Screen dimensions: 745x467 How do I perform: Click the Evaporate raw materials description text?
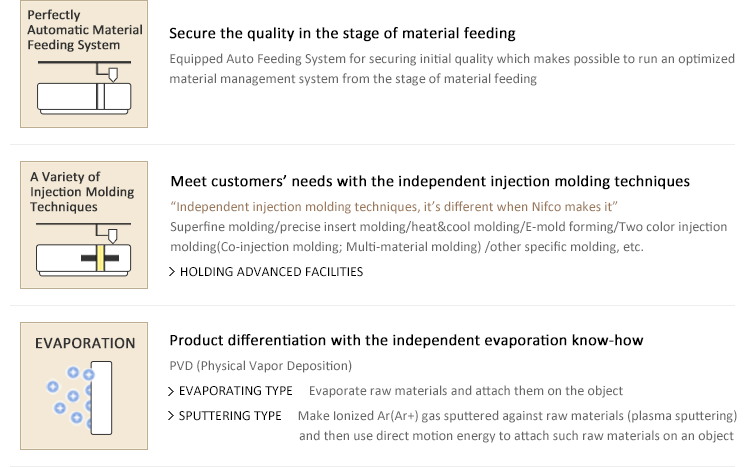click(x=466, y=391)
